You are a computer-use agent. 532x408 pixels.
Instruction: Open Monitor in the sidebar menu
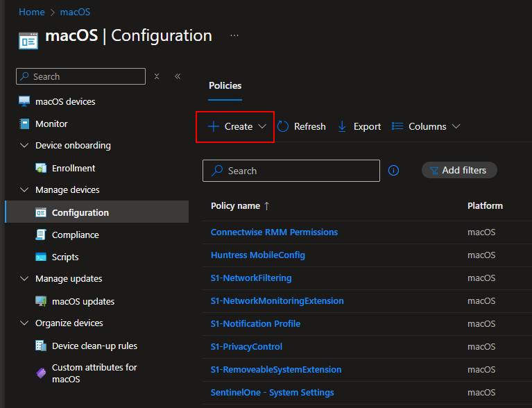(51, 124)
